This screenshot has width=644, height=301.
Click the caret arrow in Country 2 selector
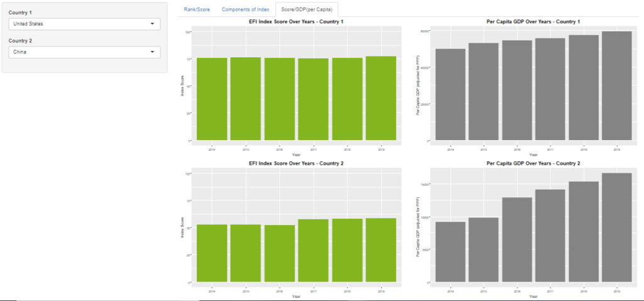click(x=152, y=52)
